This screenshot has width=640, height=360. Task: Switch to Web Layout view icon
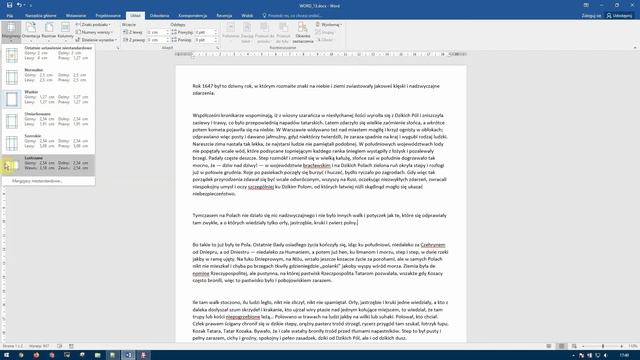click(x=574, y=346)
